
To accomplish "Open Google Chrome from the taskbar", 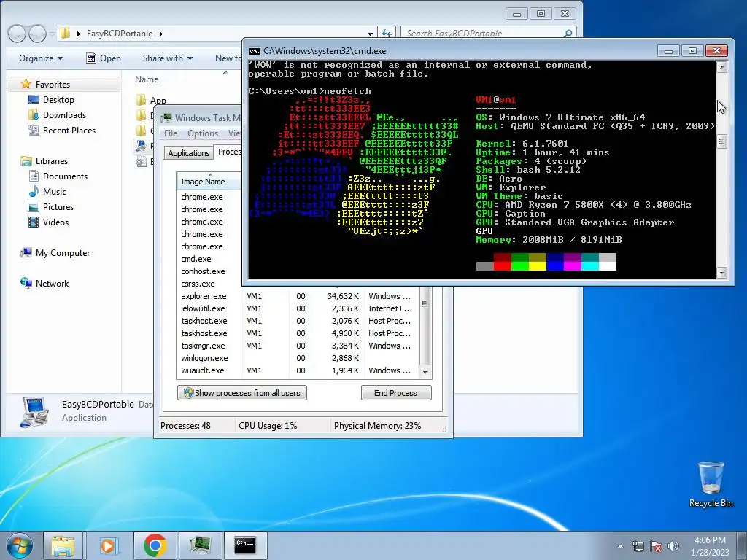I will tap(155, 545).
